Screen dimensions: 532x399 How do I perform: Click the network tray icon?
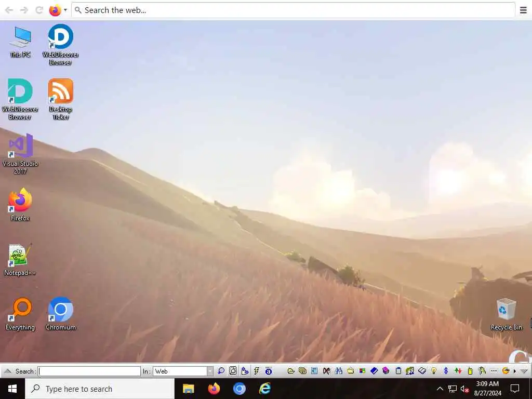[x=453, y=389]
